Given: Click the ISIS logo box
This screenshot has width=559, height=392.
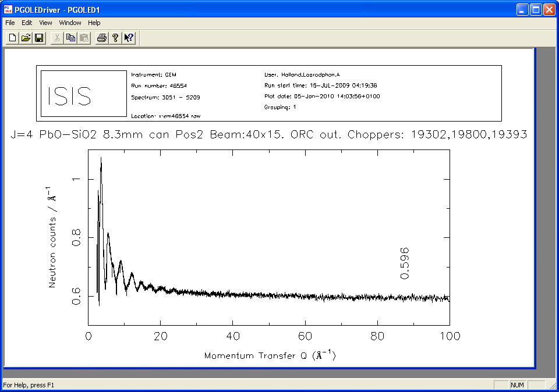Looking at the screenshot, I should click(84, 94).
